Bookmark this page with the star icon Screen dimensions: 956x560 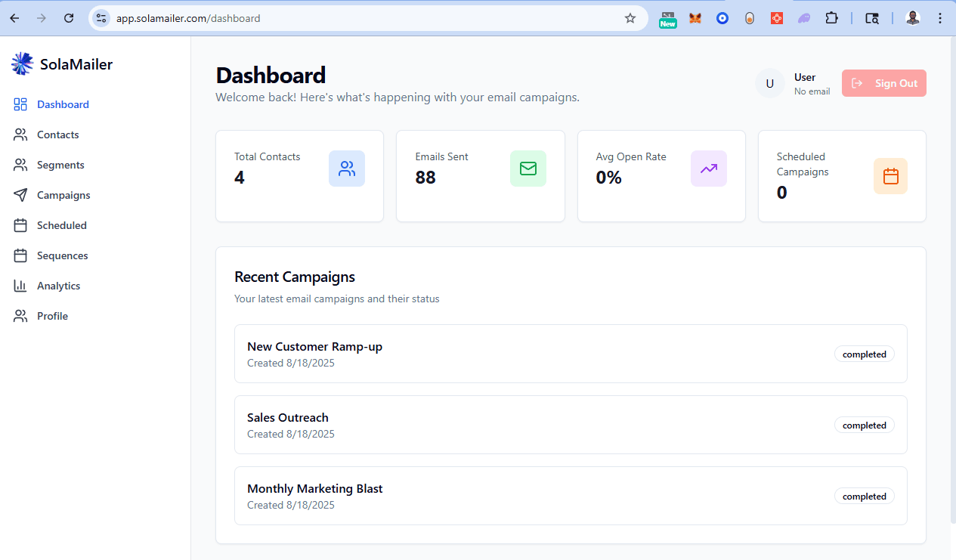coord(630,18)
